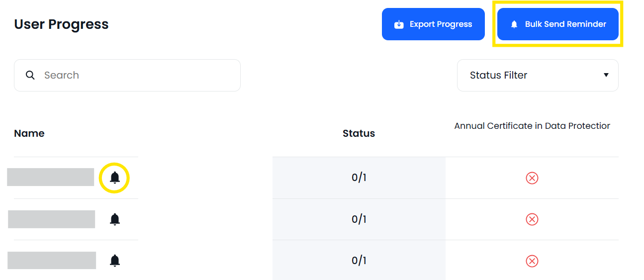This screenshot has width=644, height=280.
Task: Send reminder using second row's bell icon
Action: 115,219
